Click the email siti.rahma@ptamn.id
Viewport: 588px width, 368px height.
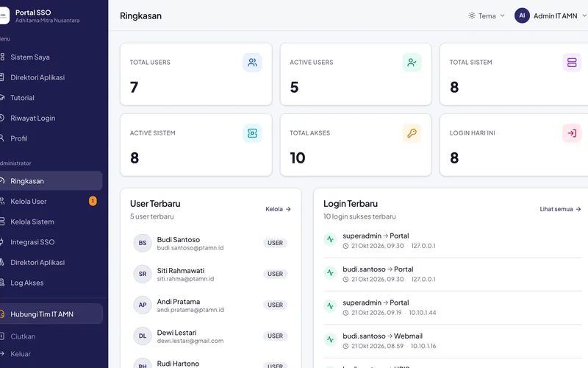tap(186, 279)
